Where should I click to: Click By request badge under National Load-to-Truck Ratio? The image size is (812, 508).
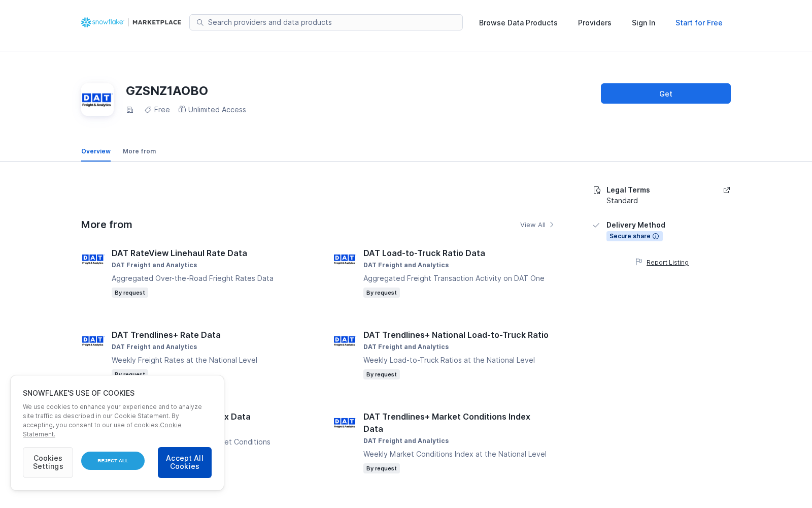click(382, 374)
